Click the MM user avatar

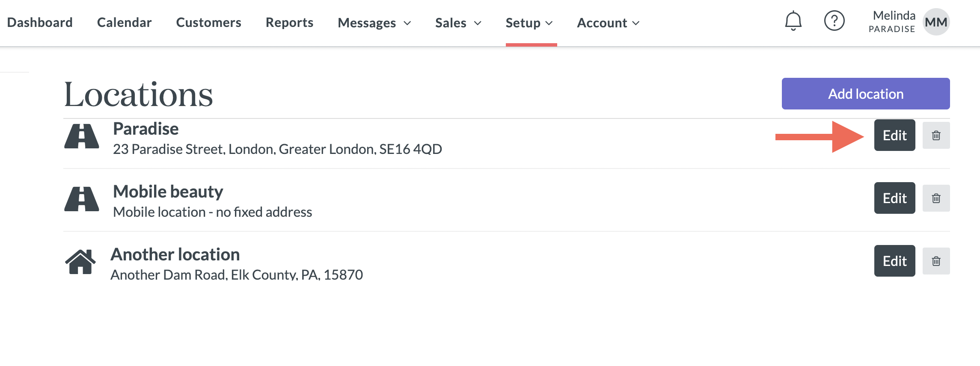936,22
